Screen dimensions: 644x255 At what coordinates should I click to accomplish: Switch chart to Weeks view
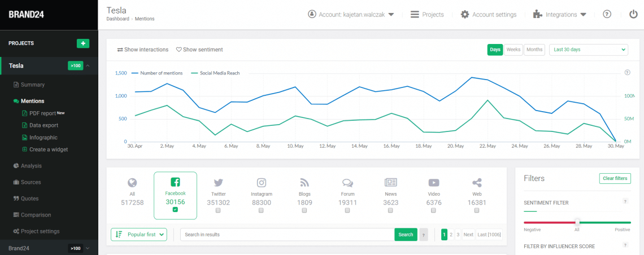point(514,50)
